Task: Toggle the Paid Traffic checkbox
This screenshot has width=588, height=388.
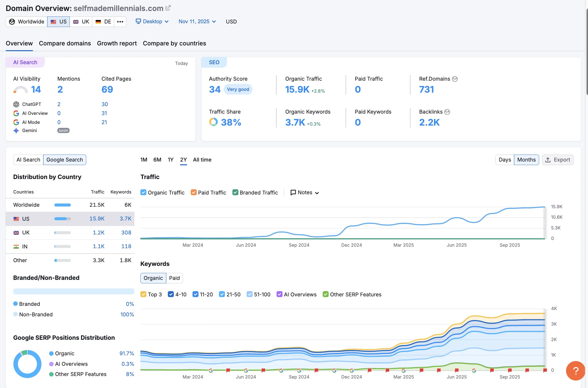Action: point(194,192)
